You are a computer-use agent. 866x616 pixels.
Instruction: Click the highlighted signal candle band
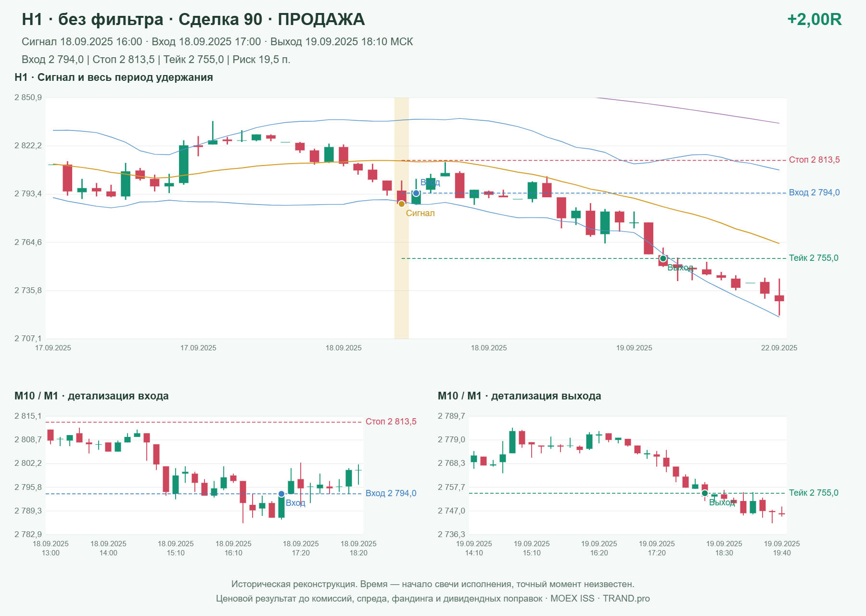tap(402, 218)
